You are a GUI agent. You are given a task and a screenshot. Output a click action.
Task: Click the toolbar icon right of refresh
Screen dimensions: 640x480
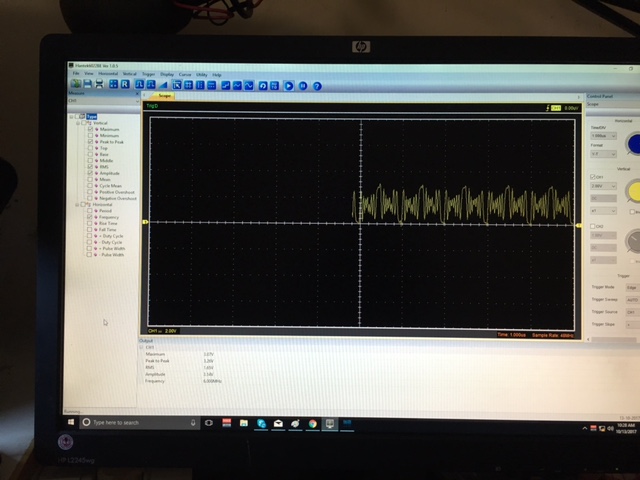[275, 86]
